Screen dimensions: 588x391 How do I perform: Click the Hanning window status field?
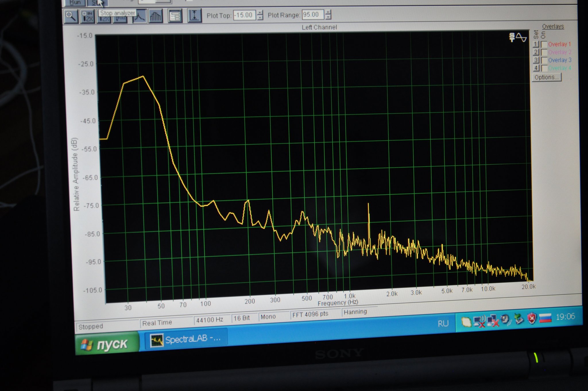pos(359,311)
